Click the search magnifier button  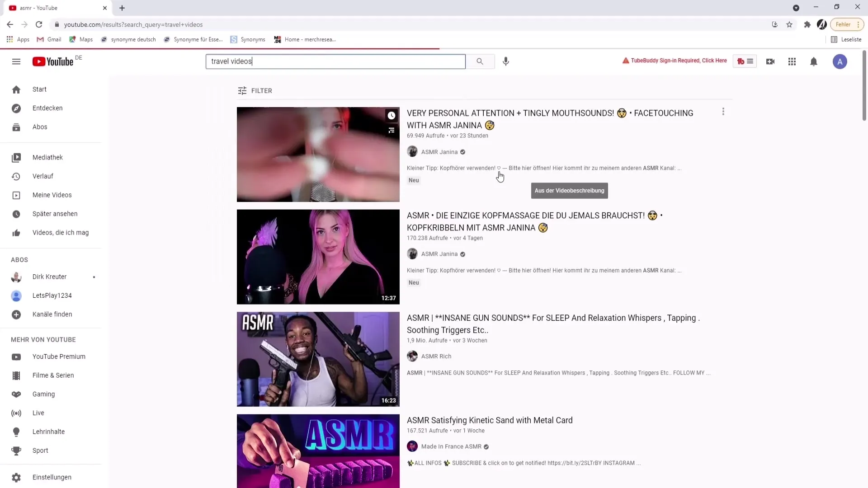click(x=480, y=61)
